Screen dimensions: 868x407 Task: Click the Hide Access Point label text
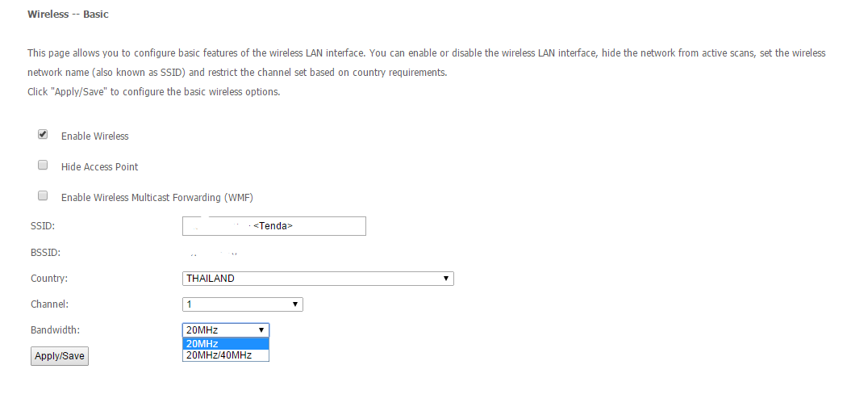(x=100, y=167)
